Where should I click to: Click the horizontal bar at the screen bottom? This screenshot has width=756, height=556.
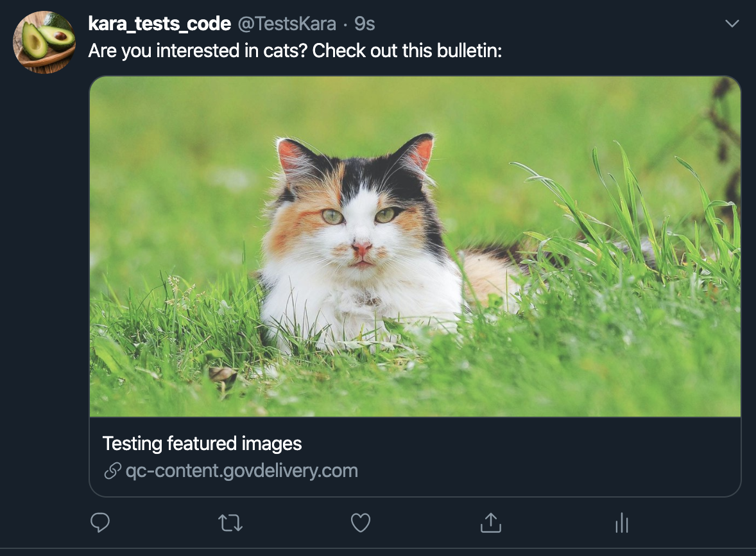[x=378, y=552]
